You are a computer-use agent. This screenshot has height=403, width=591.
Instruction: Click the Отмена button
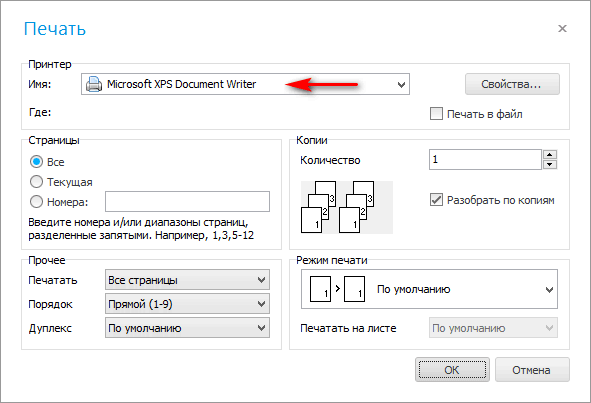[x=532, y=370]
